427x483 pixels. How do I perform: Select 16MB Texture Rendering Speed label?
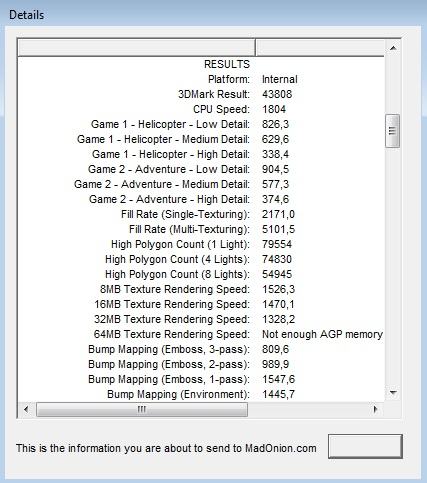coord(172,304)
